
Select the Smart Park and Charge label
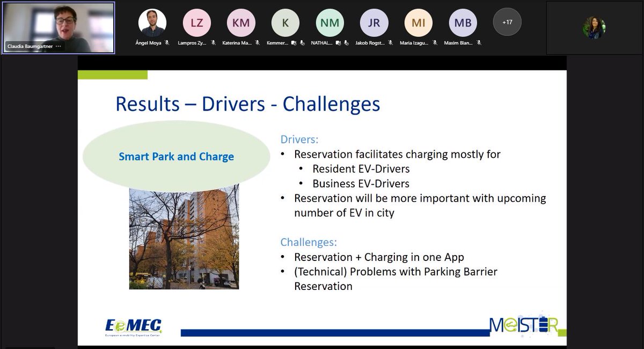coord(176,157)
